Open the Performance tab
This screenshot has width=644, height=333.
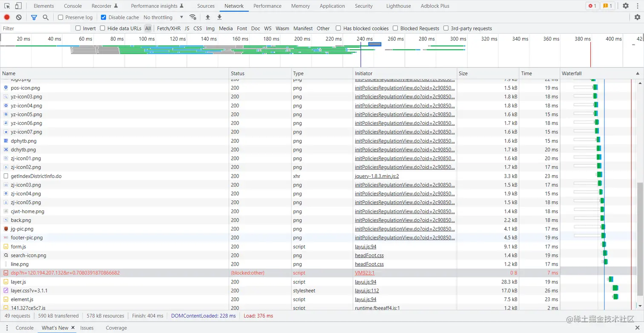point(267,6)
